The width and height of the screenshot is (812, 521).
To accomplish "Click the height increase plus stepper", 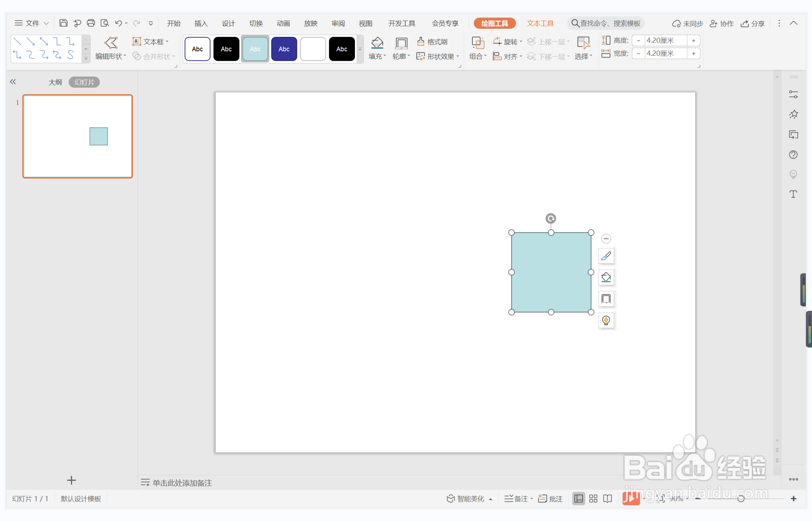I will click(693, 40).
